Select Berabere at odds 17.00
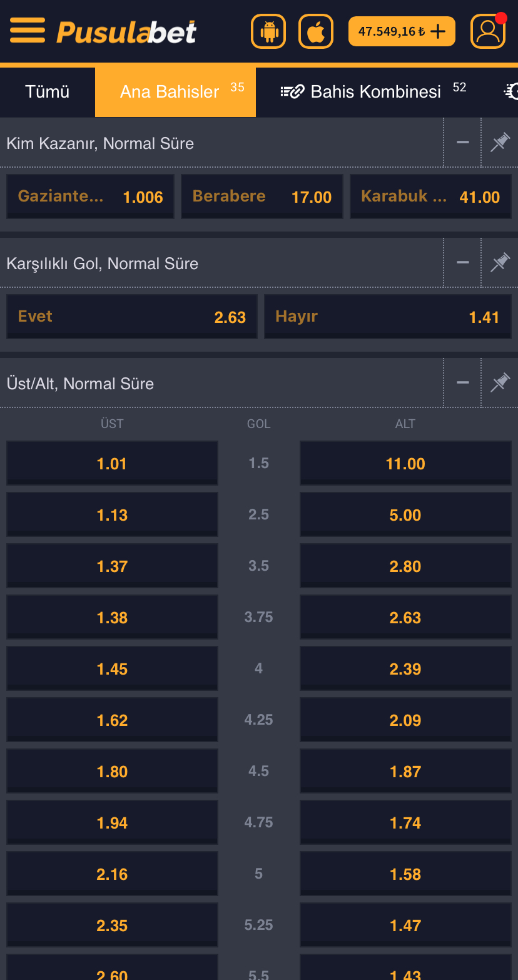 [262, 197]
